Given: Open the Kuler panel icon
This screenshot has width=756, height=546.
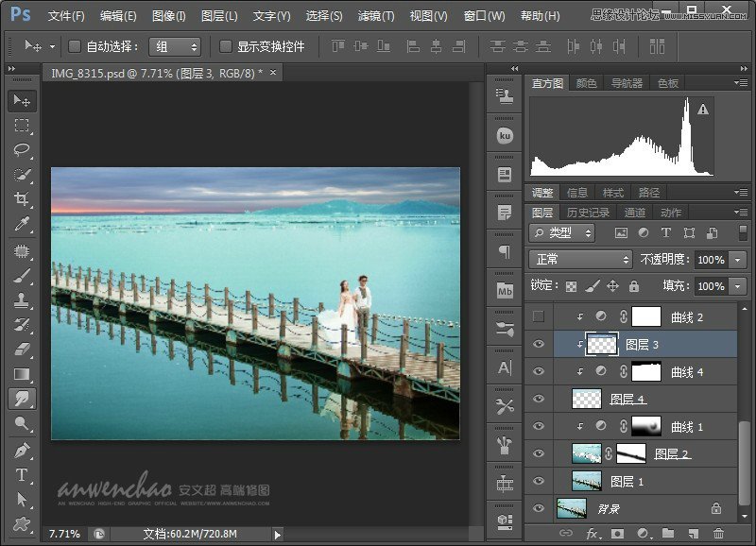Looking at the screenshot, I should pos(505,135).
